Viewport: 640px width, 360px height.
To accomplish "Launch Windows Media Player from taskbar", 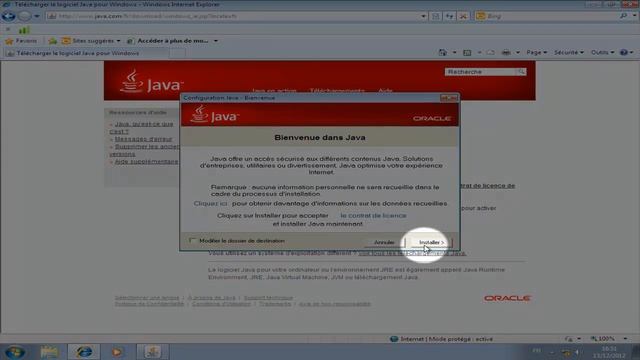I will [x=117, y=352].
